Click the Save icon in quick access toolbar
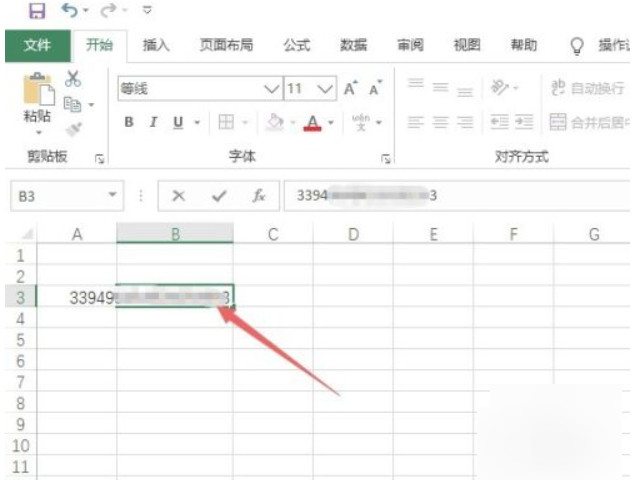This screenshot has height=480, width=640. [x=37, y=10]
